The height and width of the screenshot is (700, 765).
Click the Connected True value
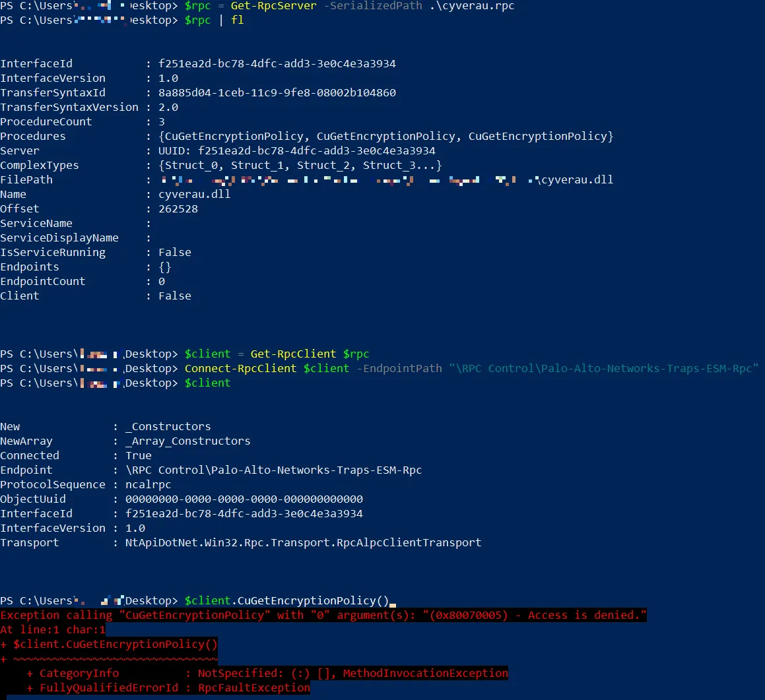pos(139,455)
